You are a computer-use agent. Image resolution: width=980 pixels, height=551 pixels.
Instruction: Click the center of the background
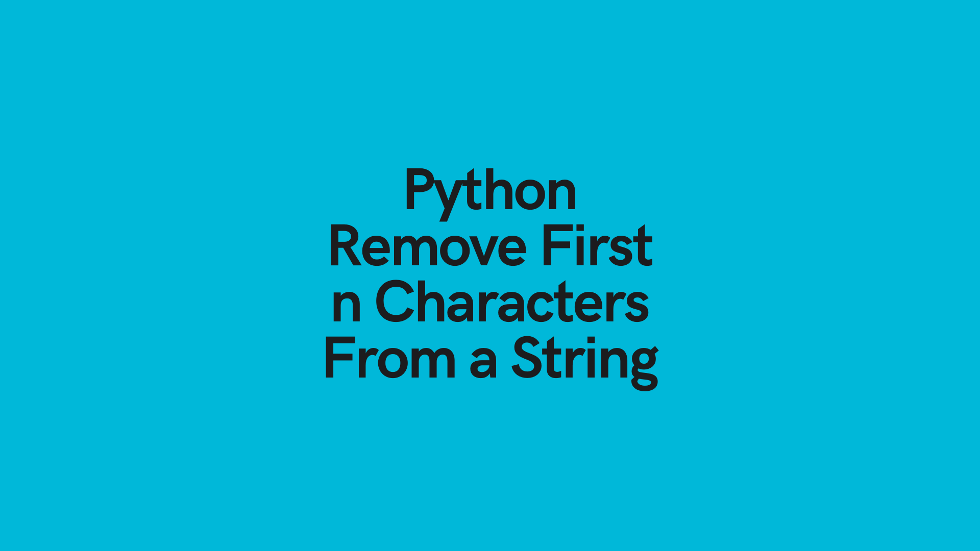(490, 276)
